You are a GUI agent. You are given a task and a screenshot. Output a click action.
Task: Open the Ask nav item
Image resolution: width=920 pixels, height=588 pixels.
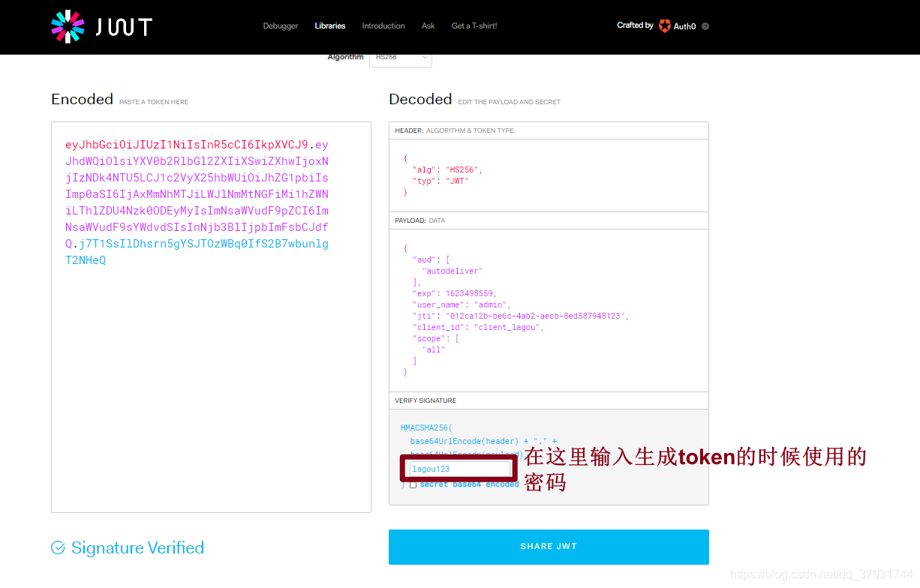(428, 25)
